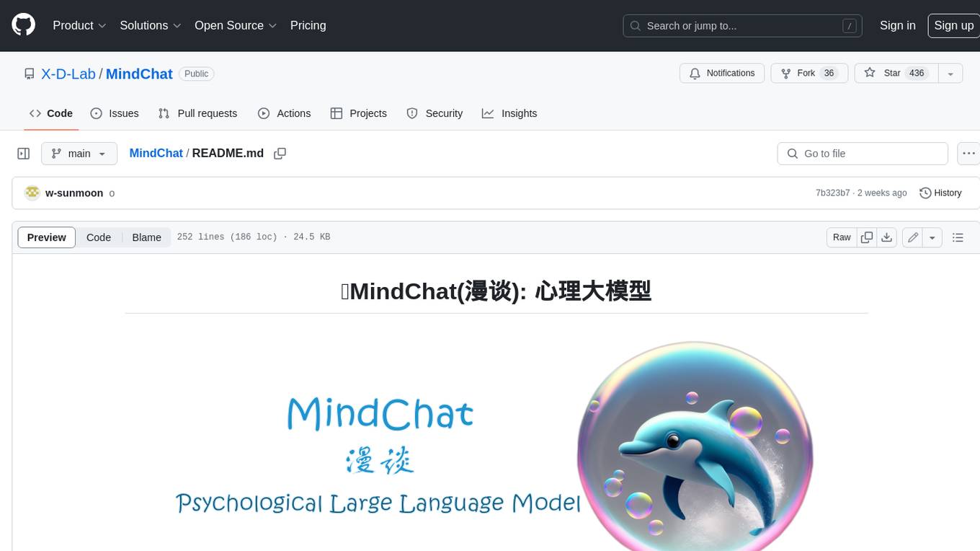Image resolution: width=980 pixels, height=551 pixels.
Task: Focus the Go to file search box
Action: 863,154
